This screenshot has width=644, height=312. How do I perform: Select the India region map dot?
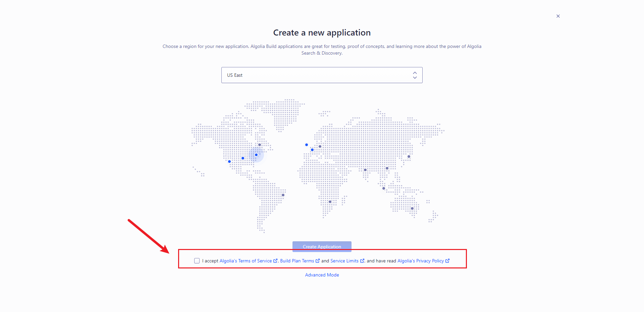365,170
